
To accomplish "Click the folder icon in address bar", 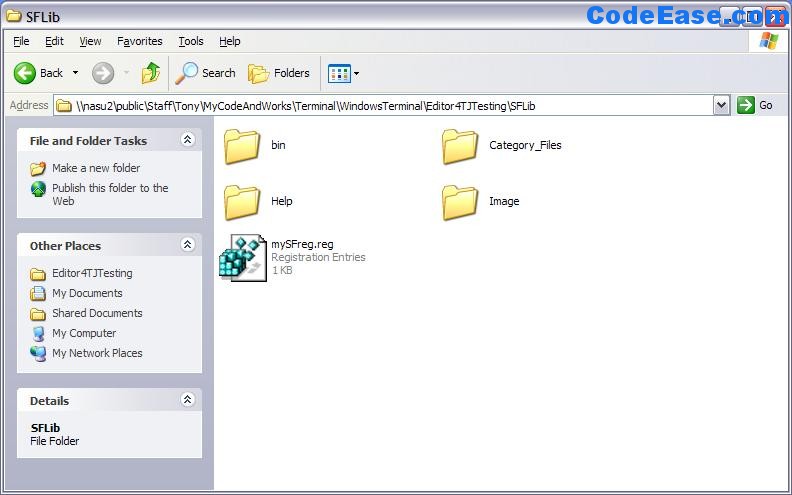I will (x=64, y=106).
